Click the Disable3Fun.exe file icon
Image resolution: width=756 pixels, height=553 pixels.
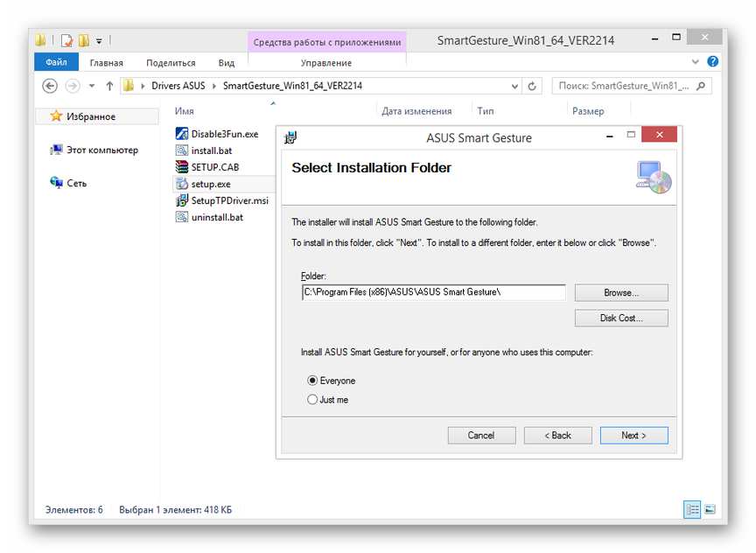click(182, 134)
